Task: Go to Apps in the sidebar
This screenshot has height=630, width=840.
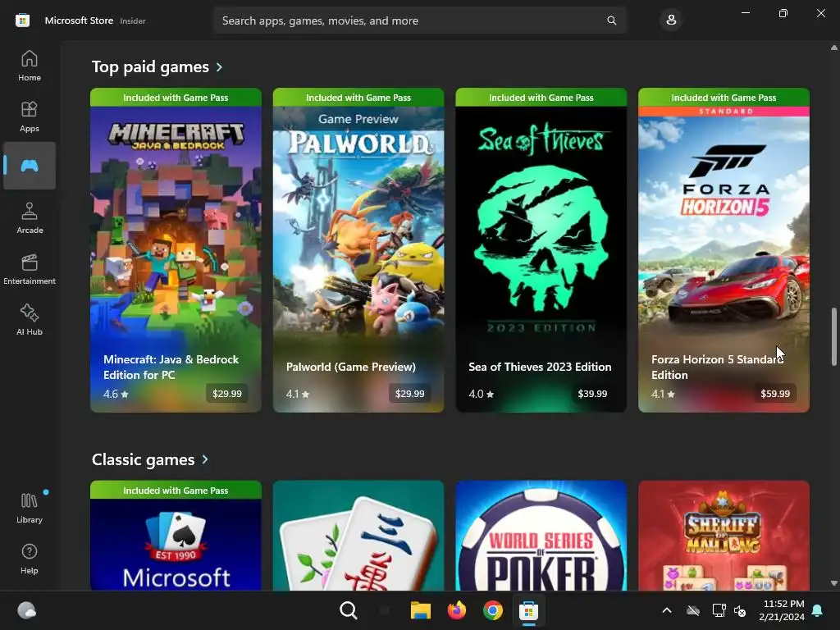Action: [30, 116]
